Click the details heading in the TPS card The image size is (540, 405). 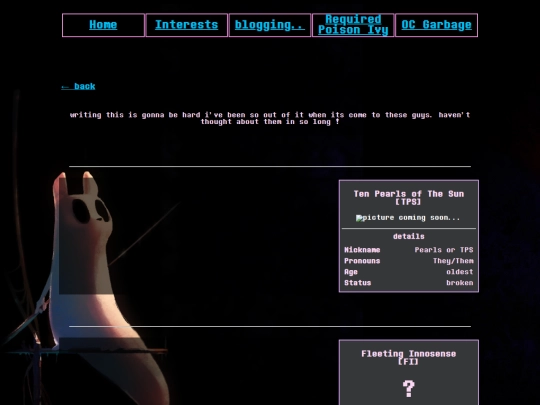pyautogui.click(x=409, y=237)
